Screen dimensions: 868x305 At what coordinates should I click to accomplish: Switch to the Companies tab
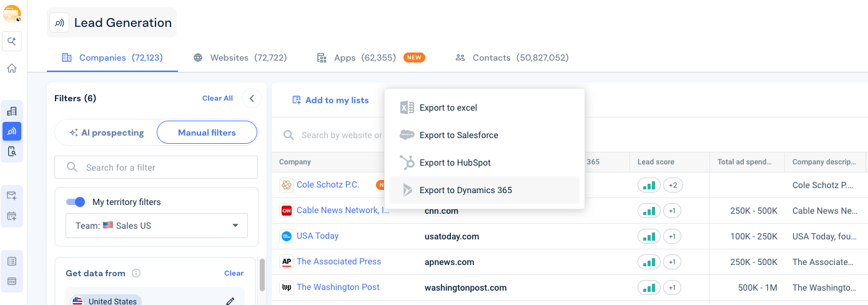click(112, 57)
